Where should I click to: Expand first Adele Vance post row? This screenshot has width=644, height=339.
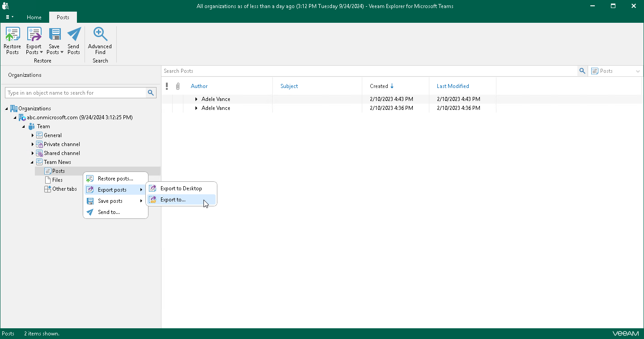pyautogui.click(x=196, y=99)
